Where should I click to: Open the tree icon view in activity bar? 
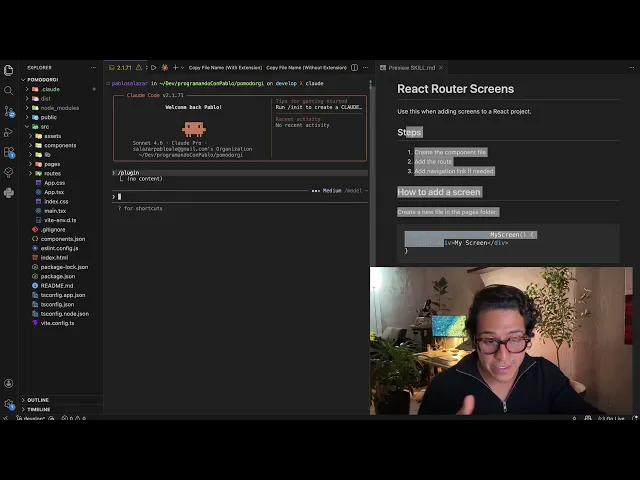[9, 172]
